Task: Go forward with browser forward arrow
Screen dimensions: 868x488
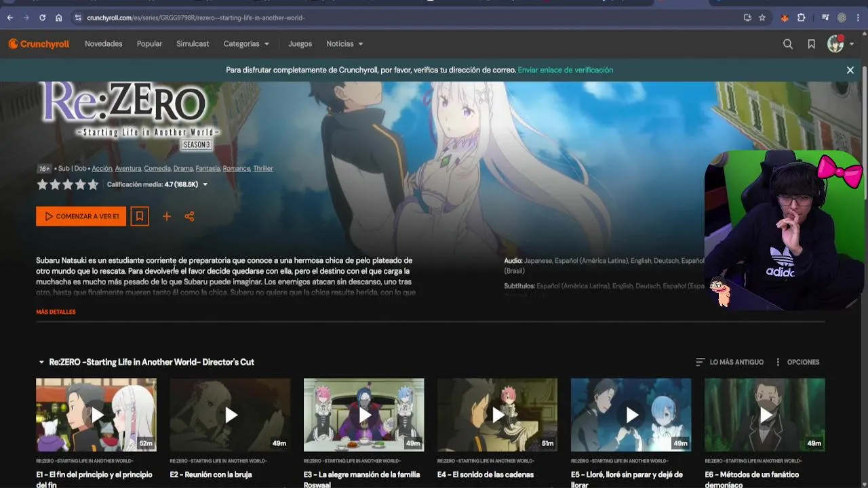Action: 26,18
